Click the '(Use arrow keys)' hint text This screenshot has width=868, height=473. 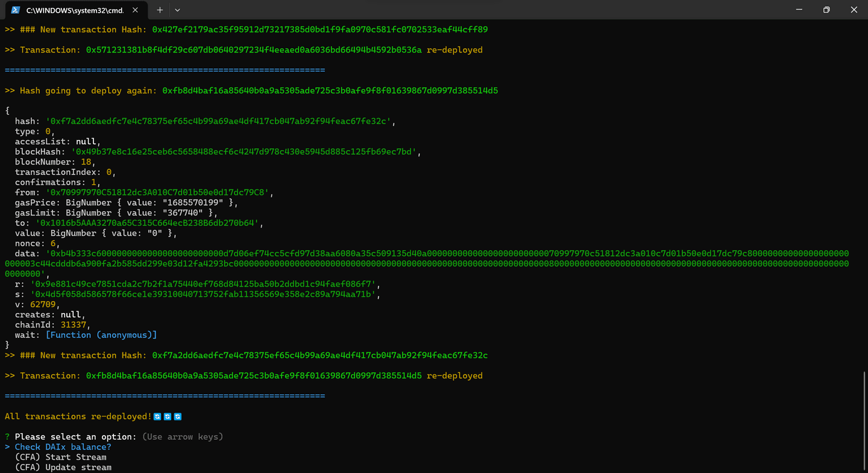click(x=183, y=437)
